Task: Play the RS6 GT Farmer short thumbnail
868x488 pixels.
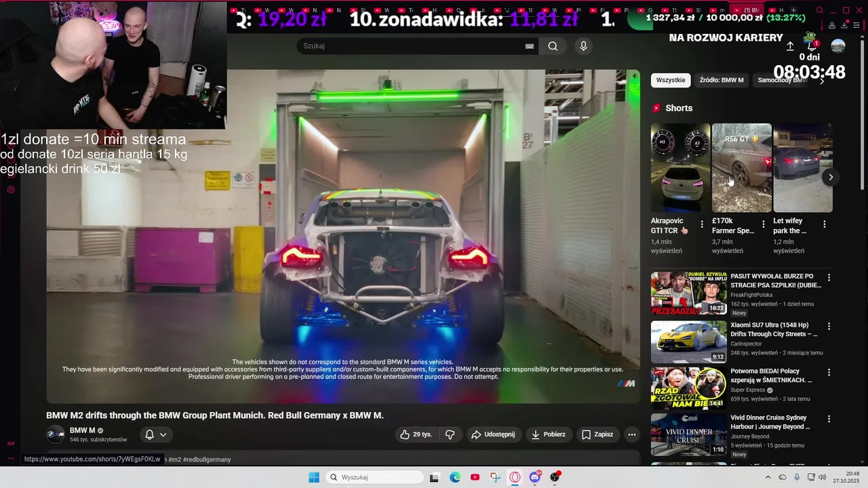Action: pos(742,167)
